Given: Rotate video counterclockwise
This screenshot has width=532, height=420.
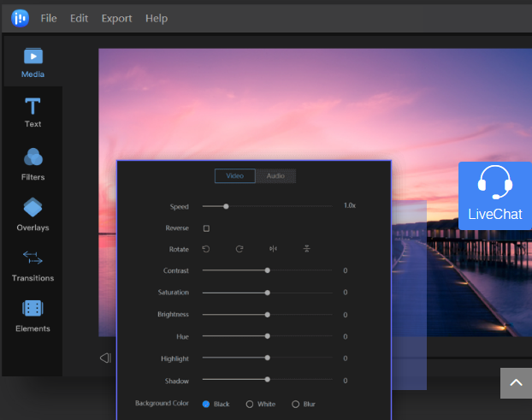Looking at the screenshot, I should coord(206,249).
